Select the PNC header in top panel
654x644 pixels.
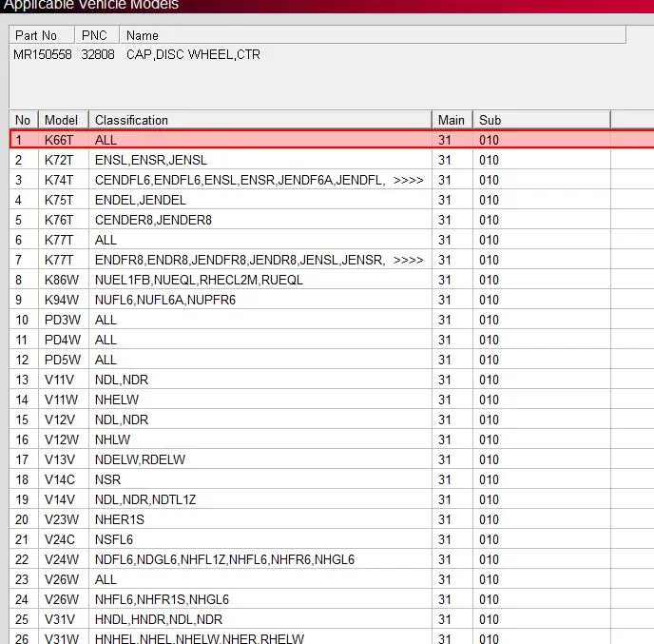pyautogui.click(x=96, y=35)
